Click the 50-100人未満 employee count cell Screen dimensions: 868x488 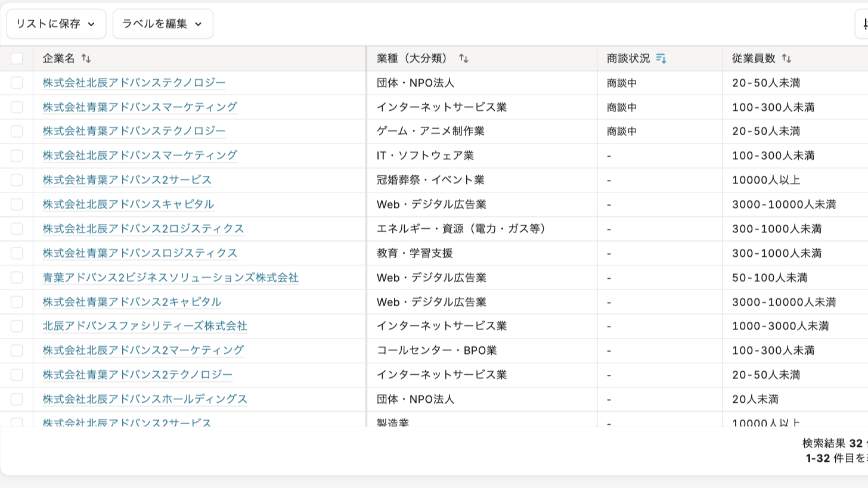770,278
